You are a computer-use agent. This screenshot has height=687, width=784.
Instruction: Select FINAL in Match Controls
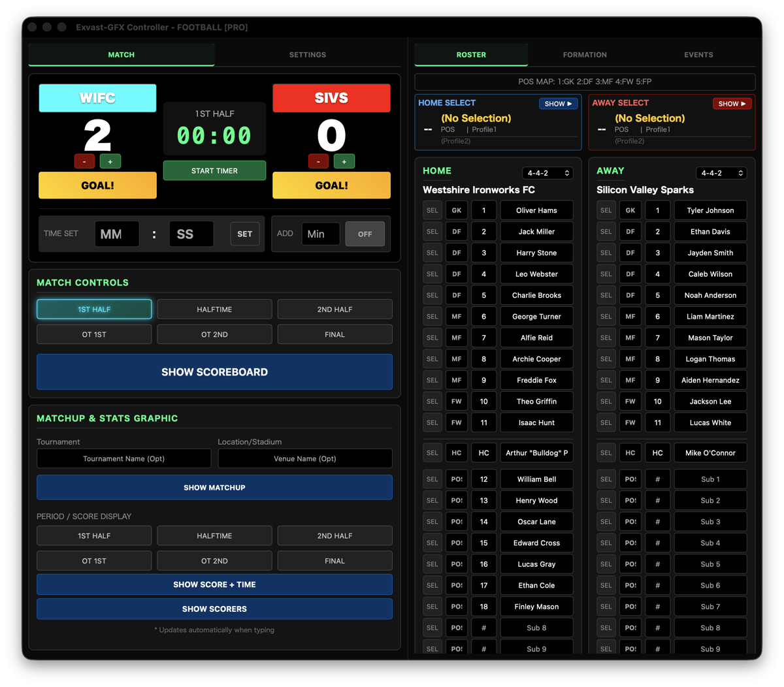tap(335, 334)
